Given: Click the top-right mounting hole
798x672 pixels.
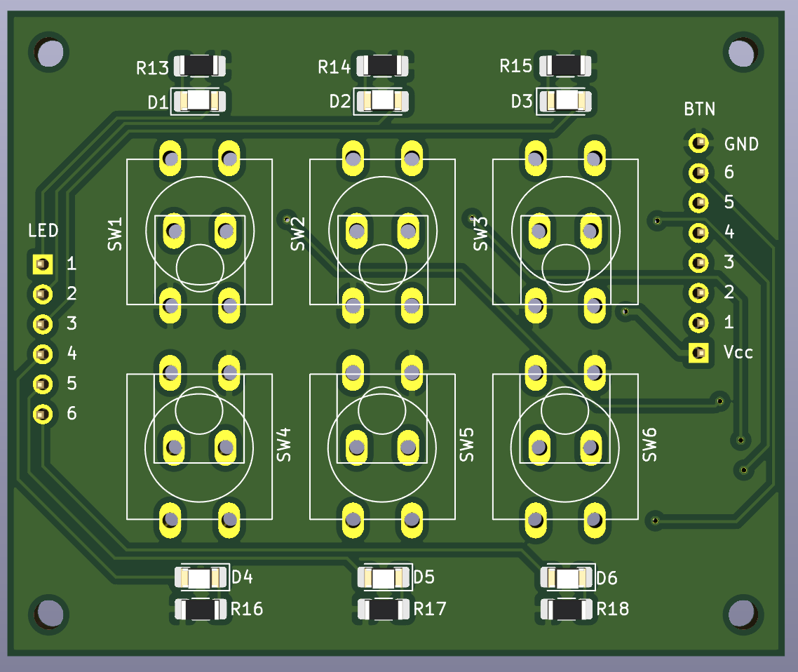Looking at the screenshot, I should [x=743, y=53].
